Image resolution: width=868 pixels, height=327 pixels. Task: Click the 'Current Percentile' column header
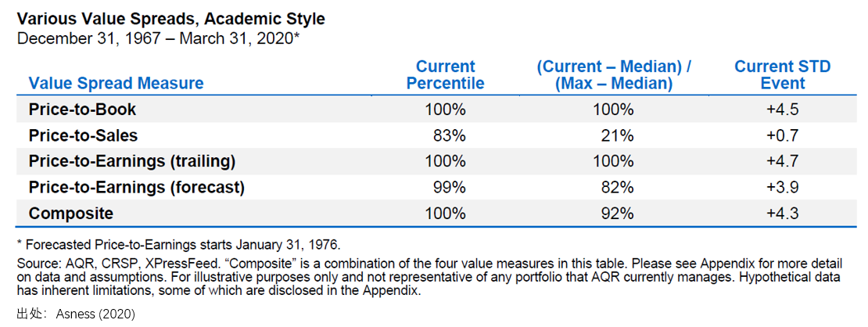tap(446, 75)
